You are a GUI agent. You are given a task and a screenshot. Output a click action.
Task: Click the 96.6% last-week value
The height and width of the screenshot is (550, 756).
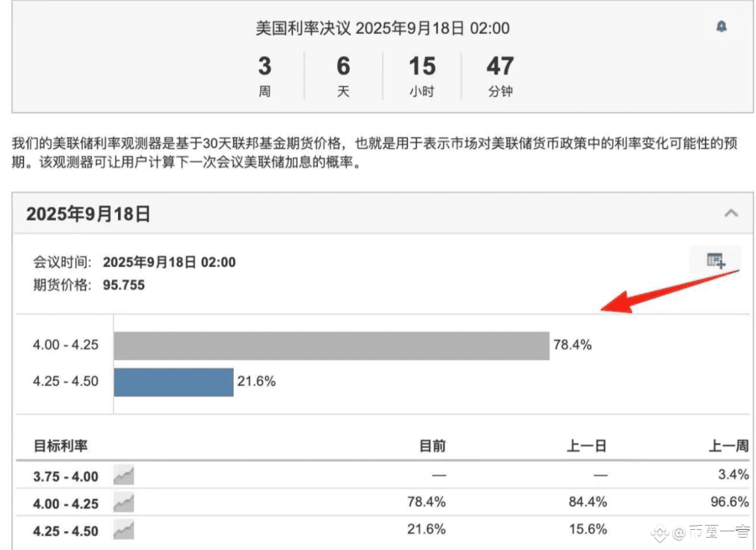(x=729, y=502)
